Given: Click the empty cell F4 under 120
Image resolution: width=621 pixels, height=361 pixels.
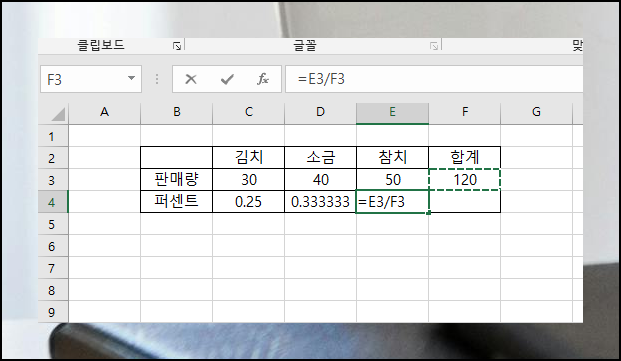Looking at the screenshot, I should coord(465,202).
